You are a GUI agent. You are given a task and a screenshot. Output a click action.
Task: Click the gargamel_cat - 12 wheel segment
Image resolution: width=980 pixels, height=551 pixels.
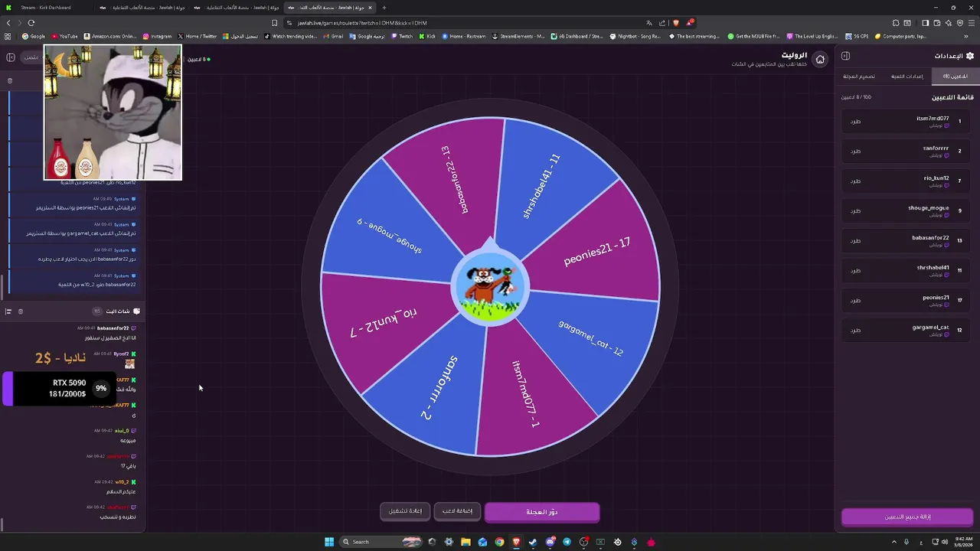pyautogui.click(x=590, y=337)
